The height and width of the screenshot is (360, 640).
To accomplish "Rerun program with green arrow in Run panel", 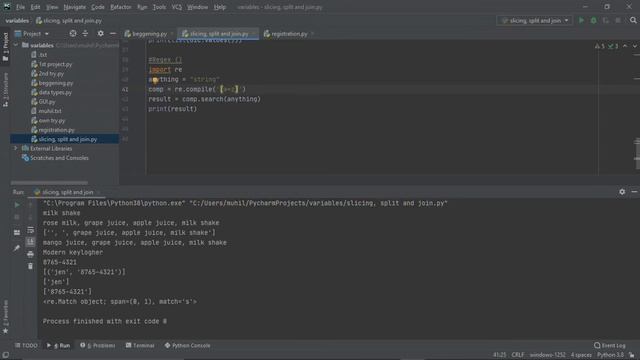I will pos(17,205).
